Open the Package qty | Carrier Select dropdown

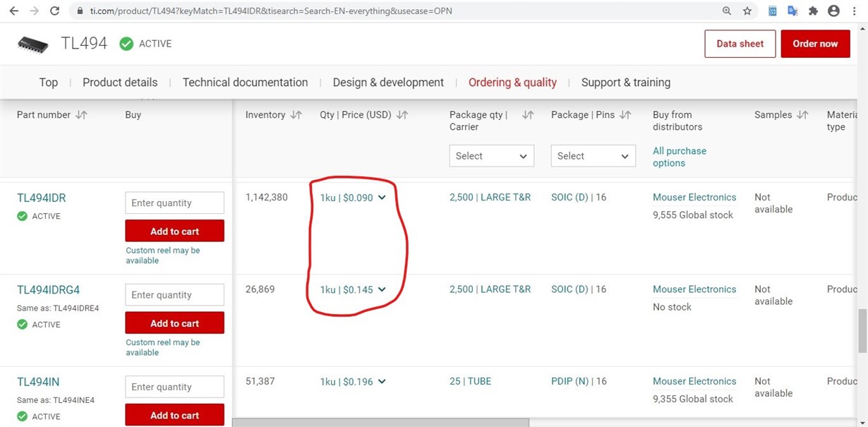point(492,156)
